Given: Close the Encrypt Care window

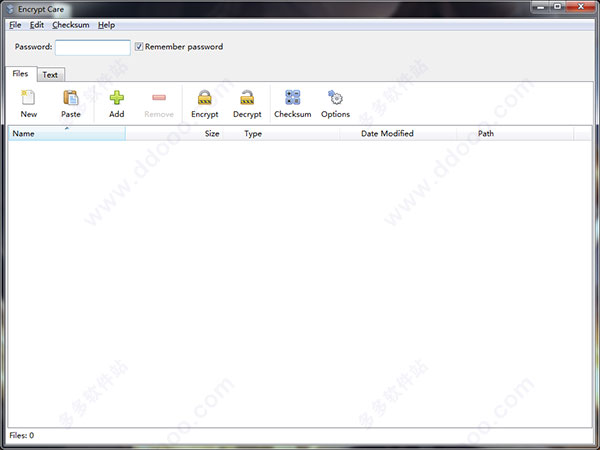Looking at the screenshot, I should click(x=580, y=7).
